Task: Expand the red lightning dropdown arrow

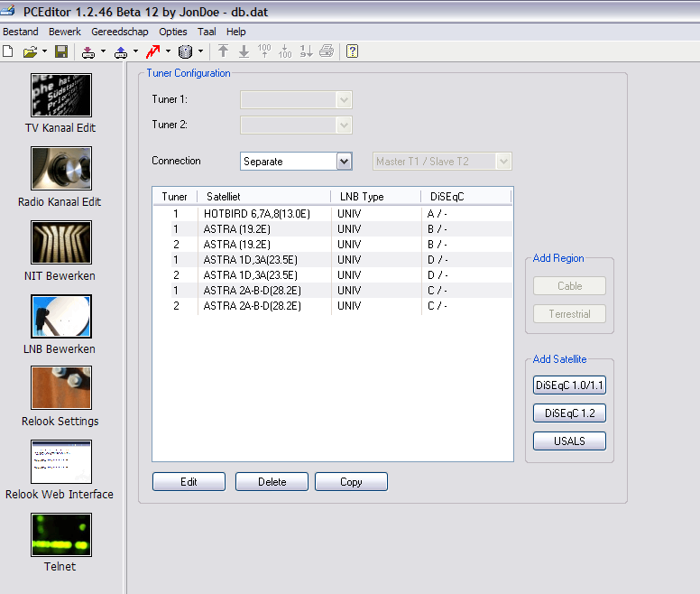Action: [x=168, y=51]
